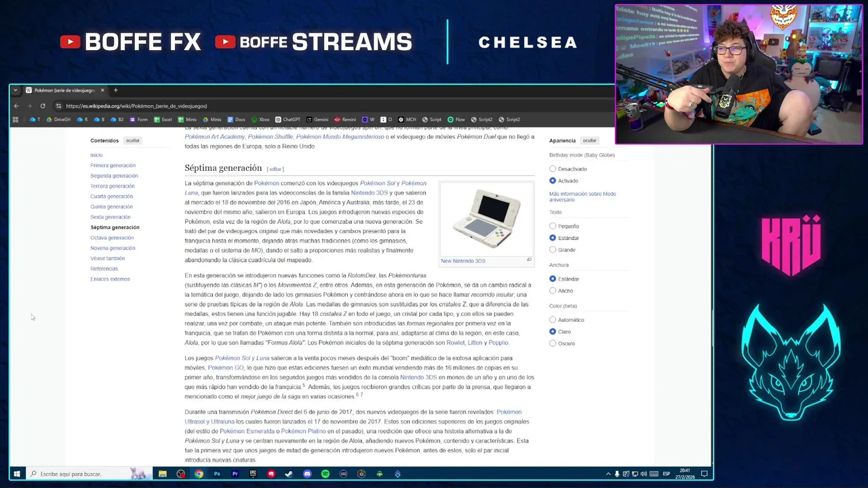This screenshot has height=488, width=868.
Task: Jump to Cuarta generación section
Action: pos(111,196)
